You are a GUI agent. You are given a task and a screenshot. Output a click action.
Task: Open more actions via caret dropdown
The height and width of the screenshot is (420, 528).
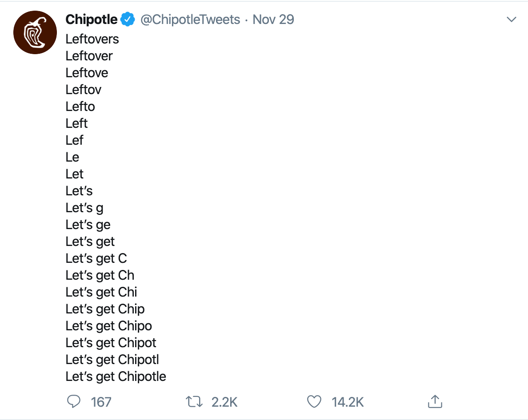tap(512, 19)
